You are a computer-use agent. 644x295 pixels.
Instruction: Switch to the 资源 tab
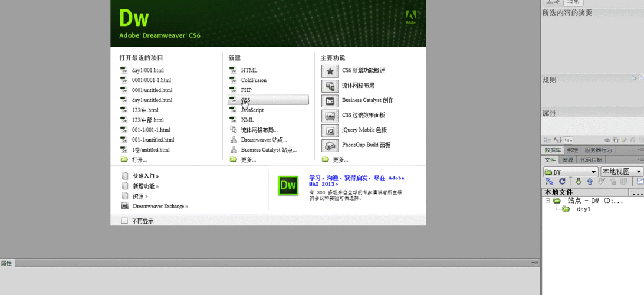point(567,160)
